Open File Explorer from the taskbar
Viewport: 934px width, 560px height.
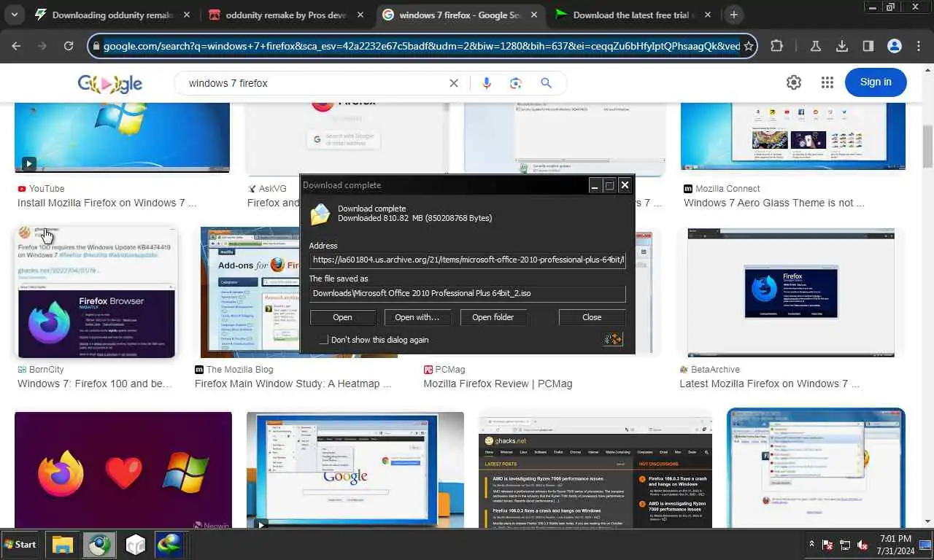63,545
